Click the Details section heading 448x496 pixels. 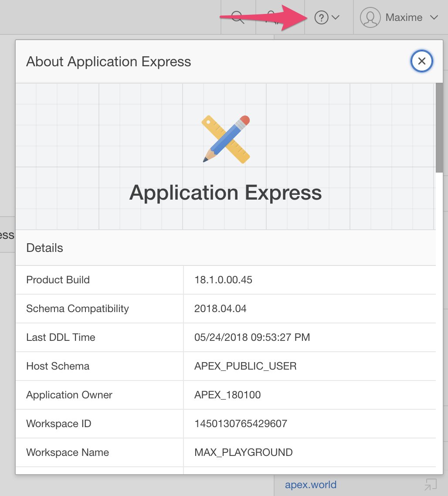[x=44, y=248]
